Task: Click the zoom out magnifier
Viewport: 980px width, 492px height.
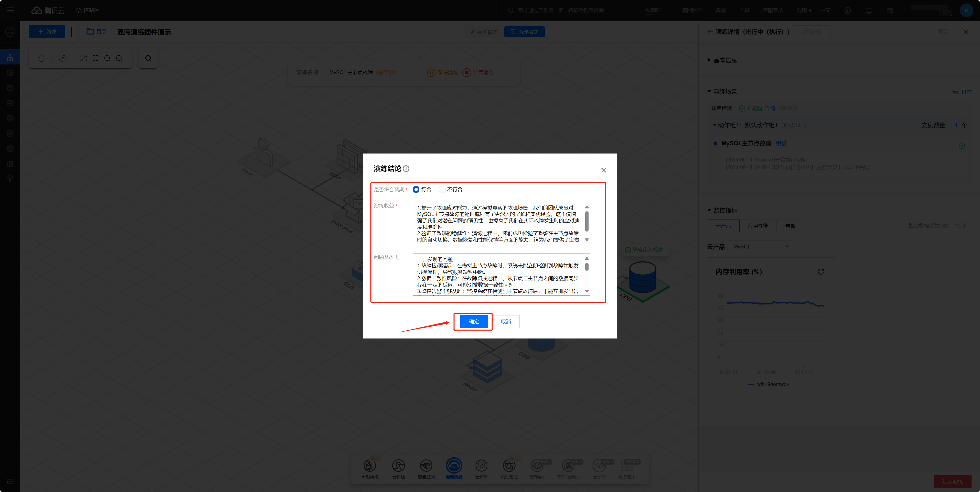Action: (107, 58)
